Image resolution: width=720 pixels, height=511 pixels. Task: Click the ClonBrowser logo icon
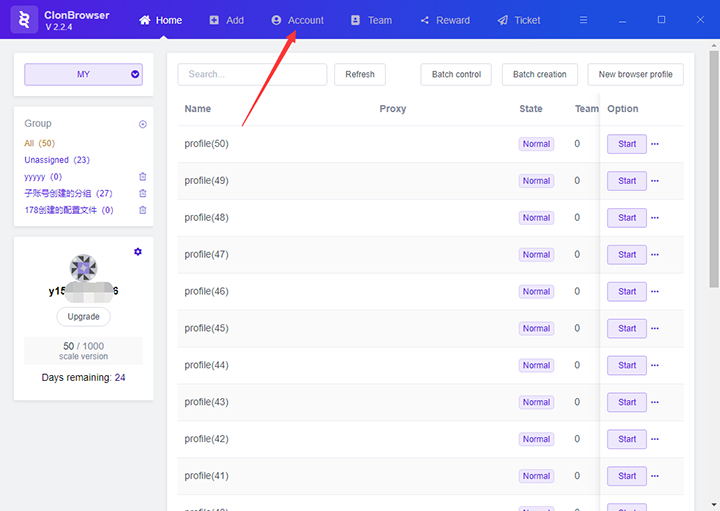pos(23,20)
